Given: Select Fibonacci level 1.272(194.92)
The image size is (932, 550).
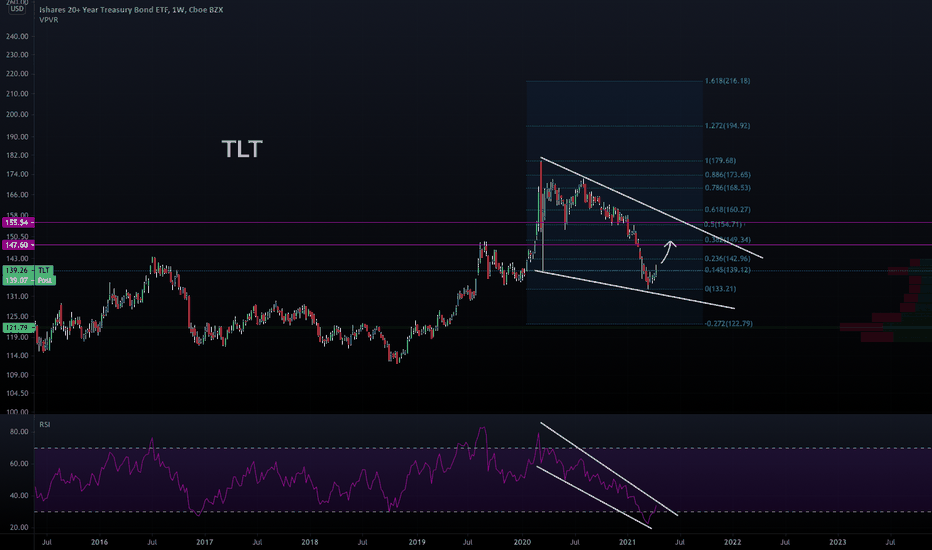Looking at the screenshot, I should pyautogui.click(x=727, y=125).
